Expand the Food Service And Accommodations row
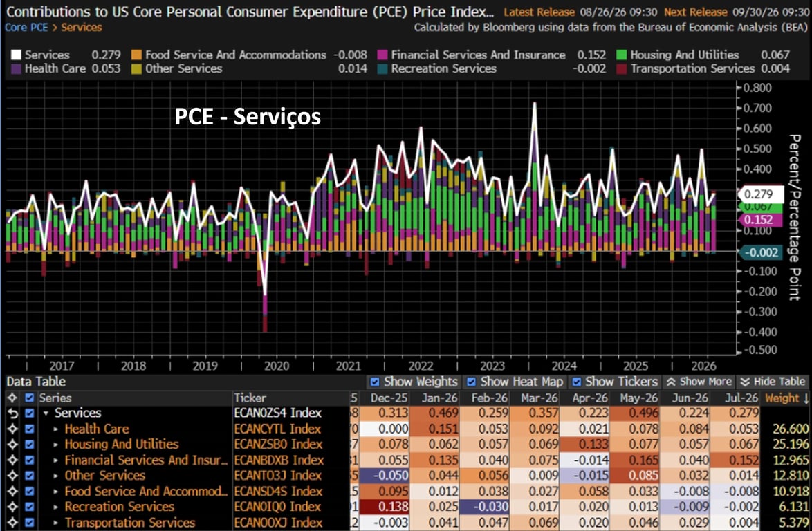The height and width of the screenshot is (531, 812). (56, 492)
